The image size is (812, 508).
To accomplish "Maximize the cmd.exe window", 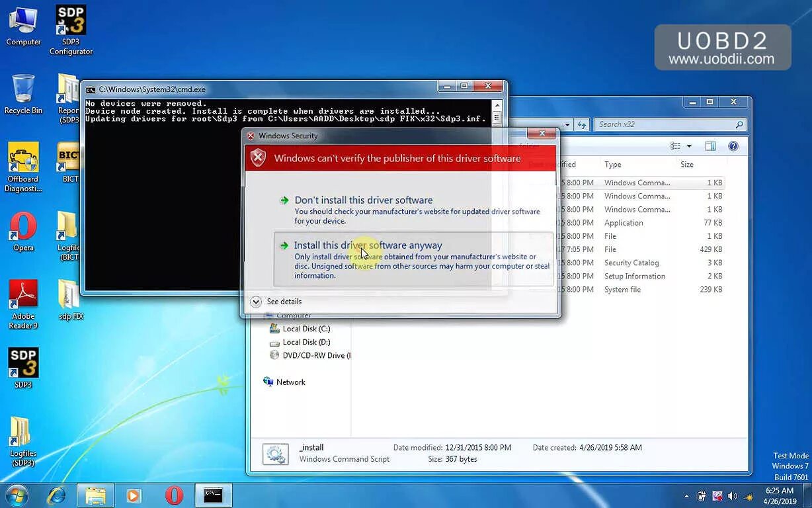I will pos(464,86).
